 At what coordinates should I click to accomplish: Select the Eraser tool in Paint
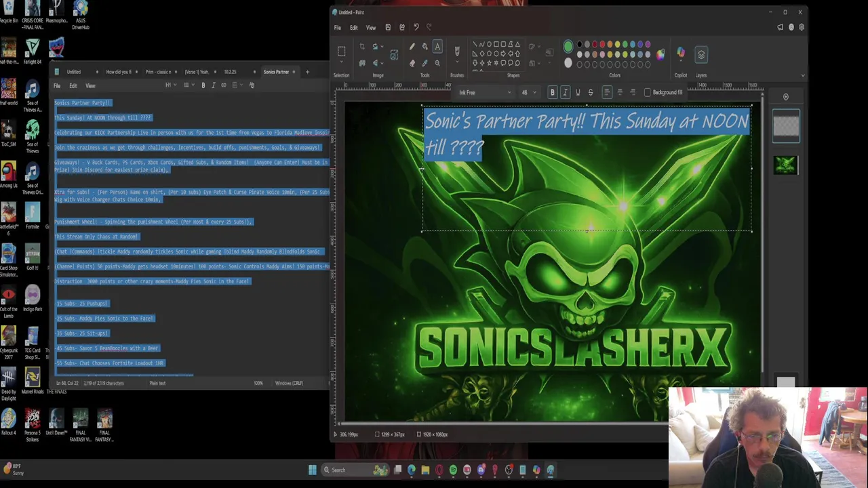tap(412, 63)
